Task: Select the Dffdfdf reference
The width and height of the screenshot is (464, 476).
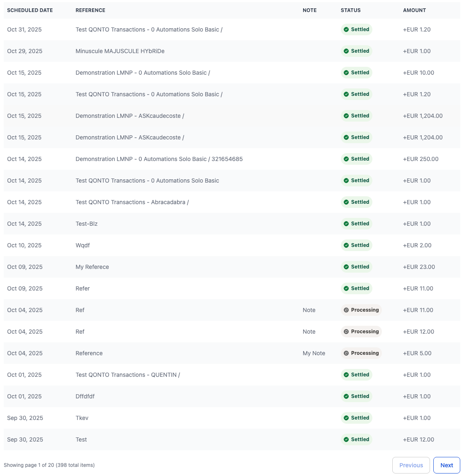Action: point(85,396)
